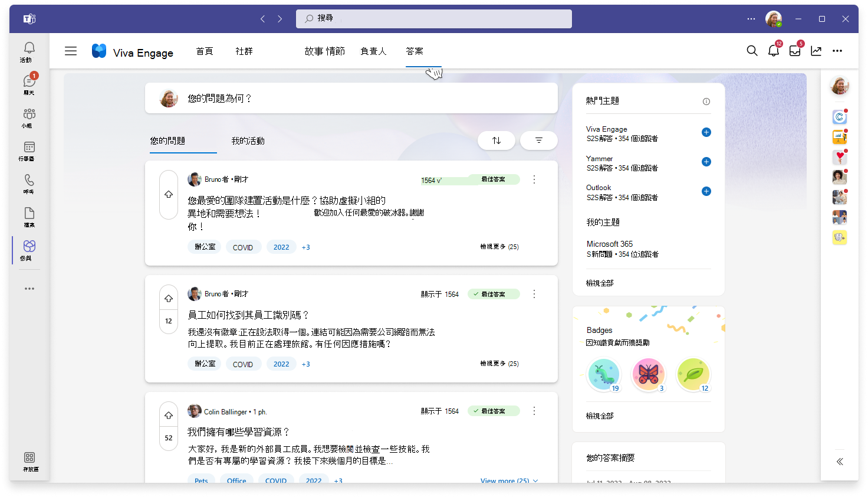Follow the Viva Engage topic with plus button
Screen dimensions: 868x497
[706, 132]
